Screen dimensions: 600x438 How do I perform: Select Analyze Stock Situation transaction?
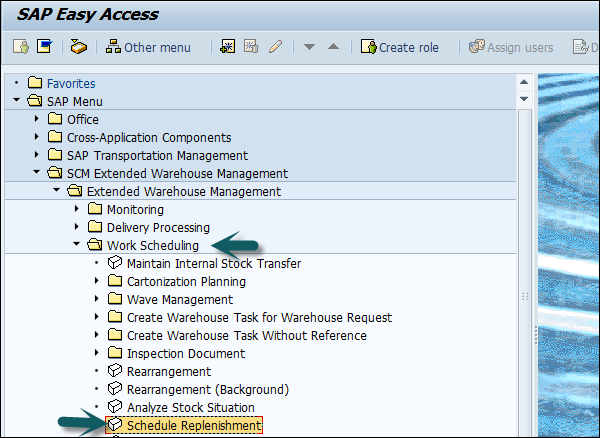(190, 407)
